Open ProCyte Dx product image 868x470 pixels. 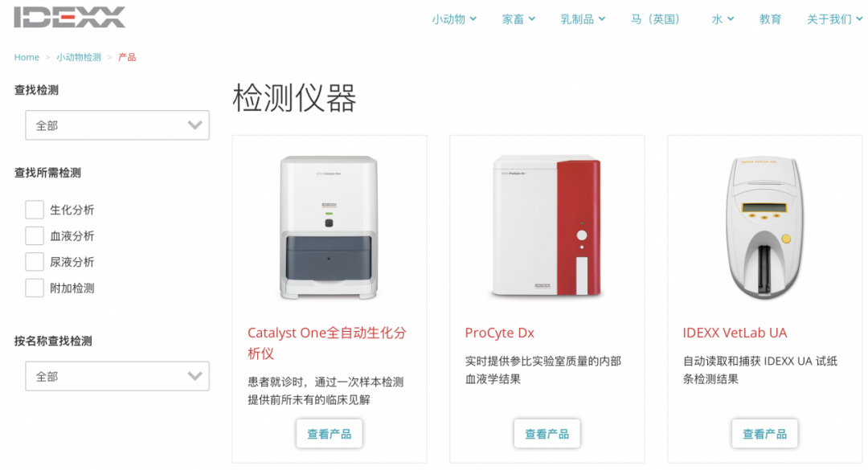pyautogui.click(x=547, y=226)
